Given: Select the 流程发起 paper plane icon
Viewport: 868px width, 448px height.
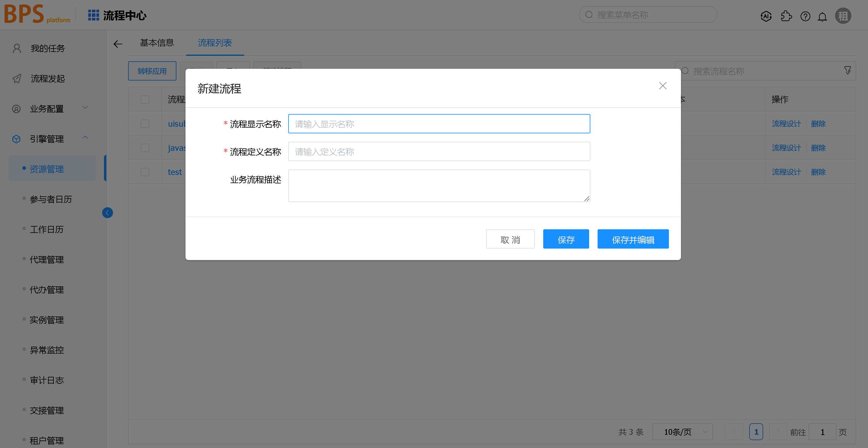Looking at the screenshot, I should click(17, 78).
